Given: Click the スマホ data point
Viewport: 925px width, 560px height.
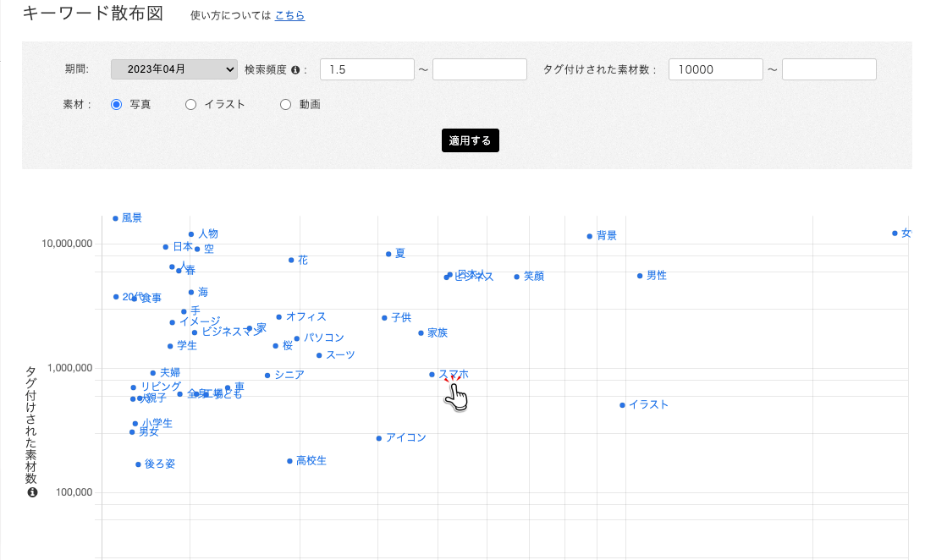Looking at the screenshot, I should [432, 374].
